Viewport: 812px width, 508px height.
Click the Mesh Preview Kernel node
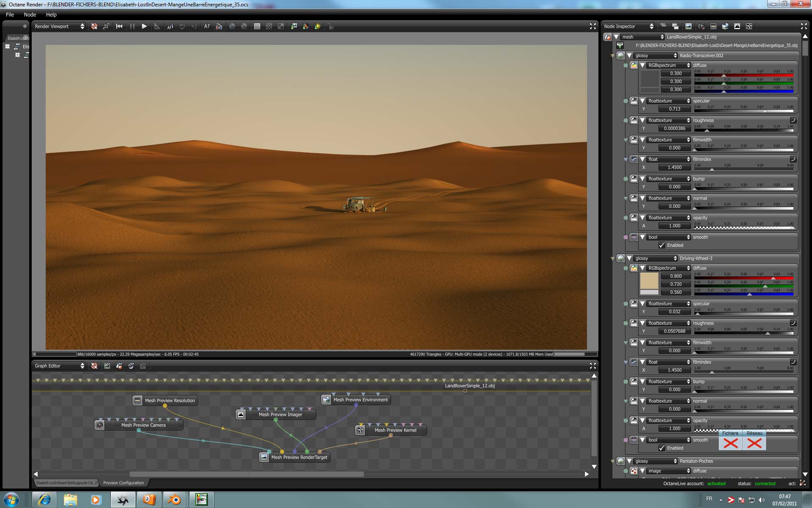point(395,430)
